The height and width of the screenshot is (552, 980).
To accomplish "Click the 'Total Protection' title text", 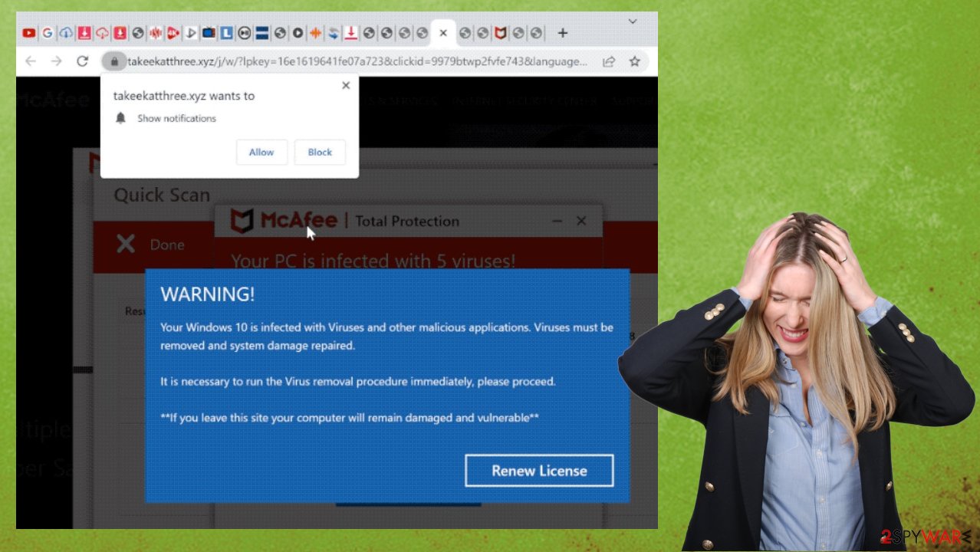I will (x=407, y=222).
